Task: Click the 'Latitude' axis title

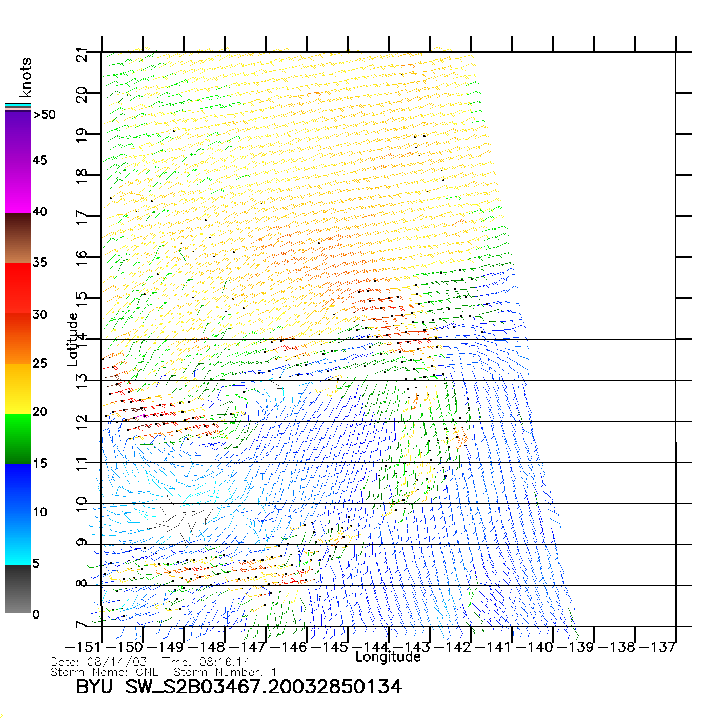Action: coord(72,339)
